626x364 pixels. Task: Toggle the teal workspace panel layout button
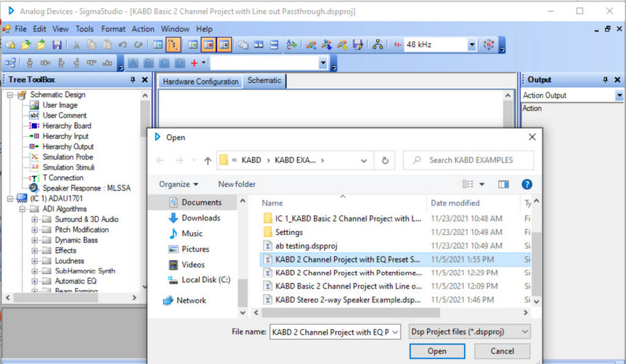pyautogui.click(x=158, y=45)
